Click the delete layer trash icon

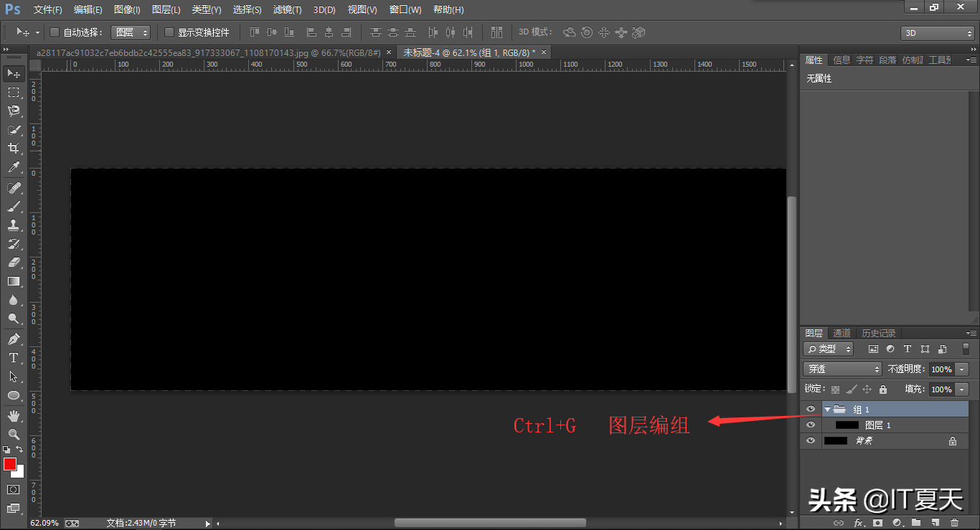[x=954, y=523]
